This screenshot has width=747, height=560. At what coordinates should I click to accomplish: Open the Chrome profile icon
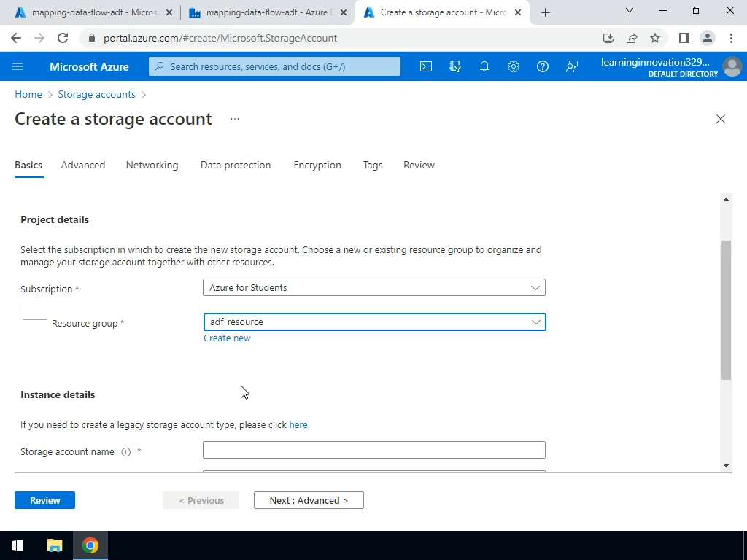[708, 38]
